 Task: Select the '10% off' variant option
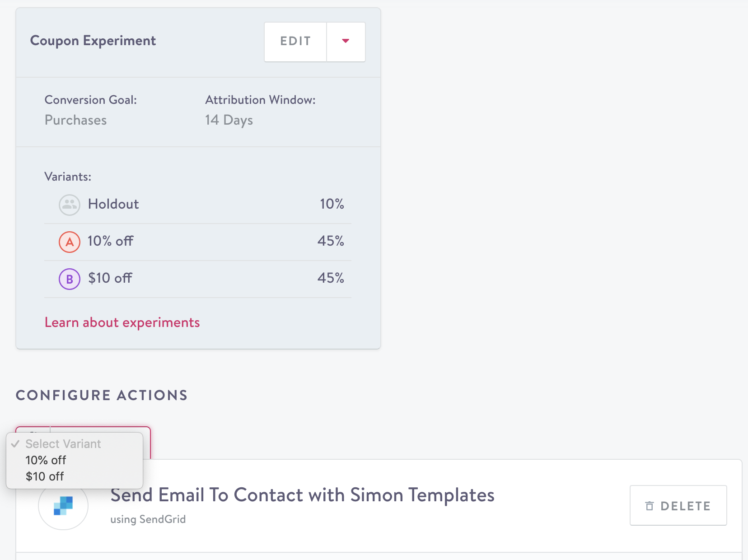[46, 460]
